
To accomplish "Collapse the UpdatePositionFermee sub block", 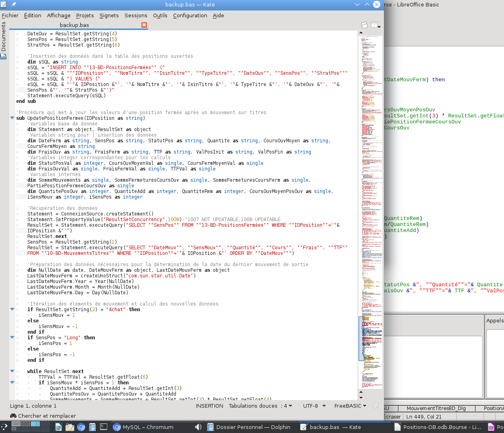I will click(x=12, y=118).
